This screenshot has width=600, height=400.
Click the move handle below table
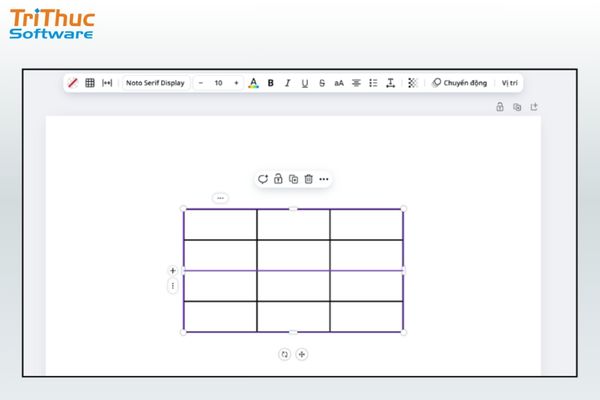tap(302, 354)
